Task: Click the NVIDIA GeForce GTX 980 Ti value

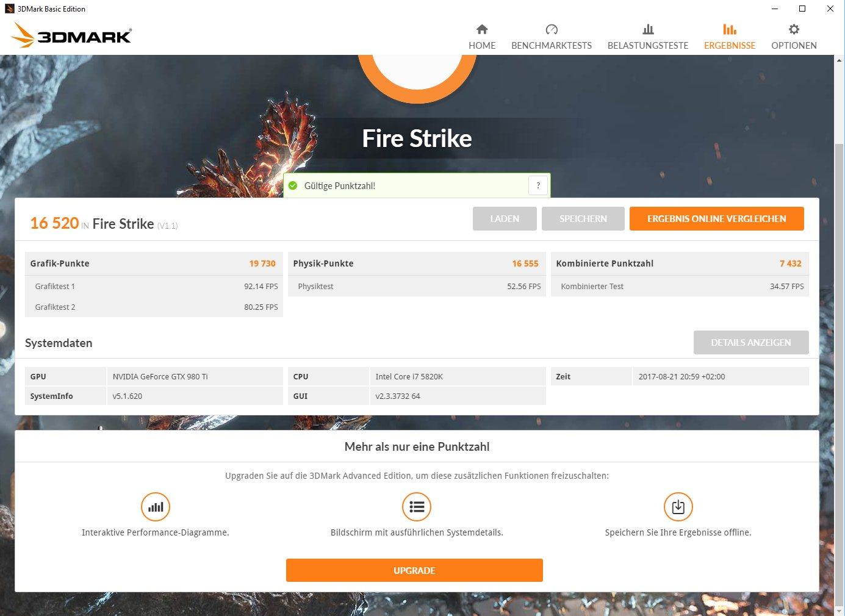Action: point(160,376)
